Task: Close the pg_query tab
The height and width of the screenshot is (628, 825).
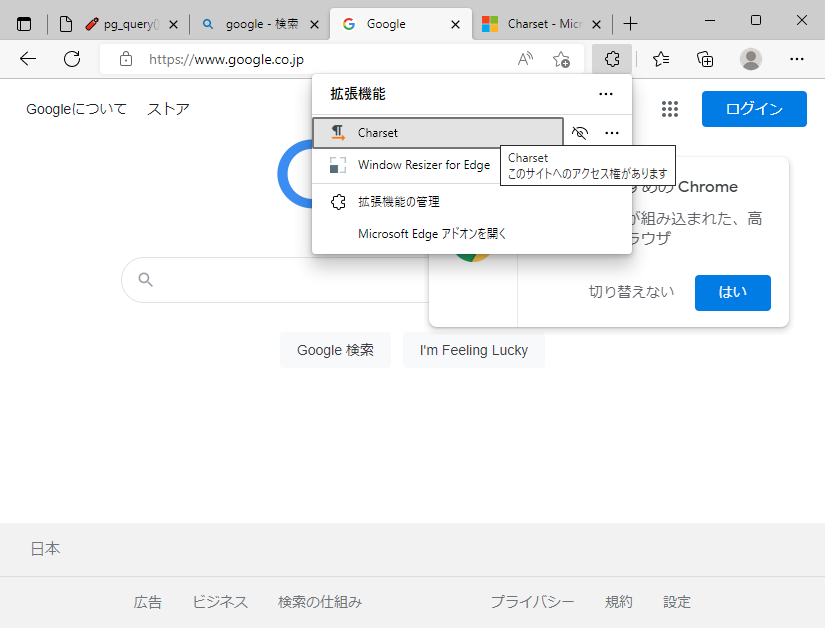Action: [x=174, y=24]
